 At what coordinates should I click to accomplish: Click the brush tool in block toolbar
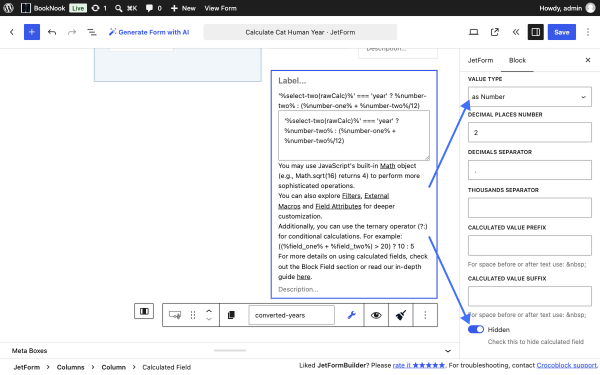pos(401,315)
